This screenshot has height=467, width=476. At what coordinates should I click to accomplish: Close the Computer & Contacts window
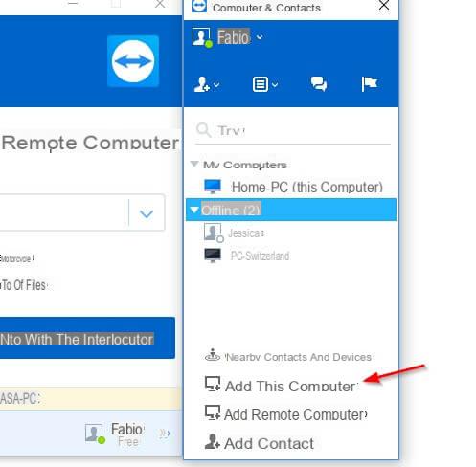click(x=384, y=5)
